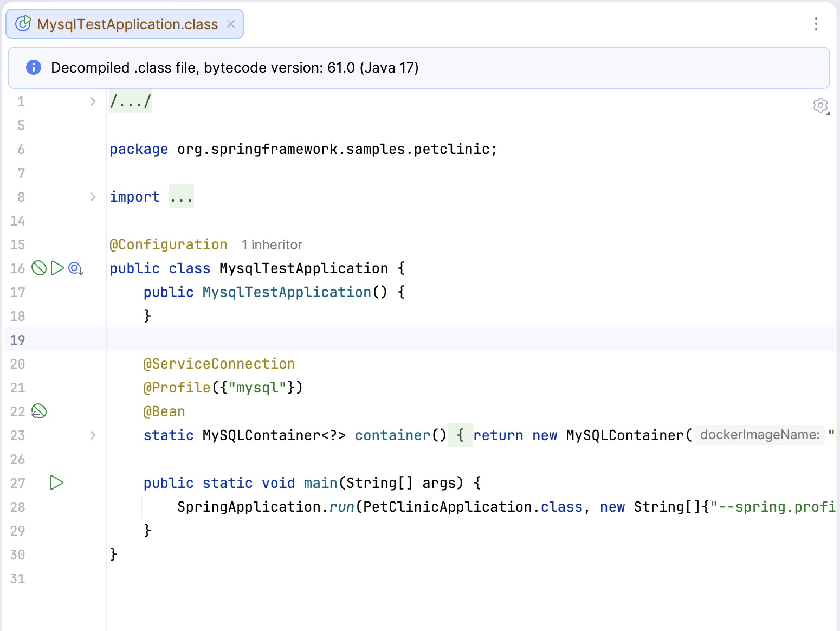The image size is (840, 631).
Task: Run the main method from line 27 gutter
Action: [x=56, y=482]
